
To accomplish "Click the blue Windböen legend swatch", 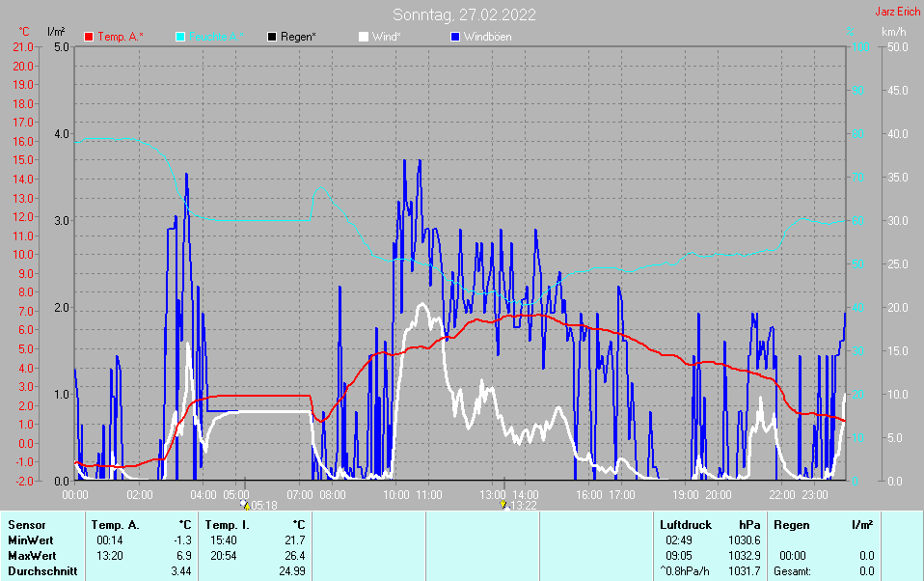I will (x=455, y=37).
